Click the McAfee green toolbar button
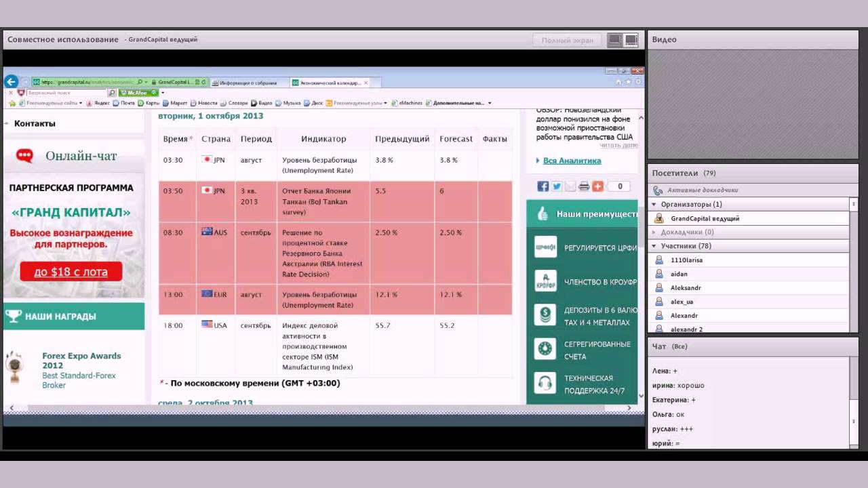 click(138, 92)
